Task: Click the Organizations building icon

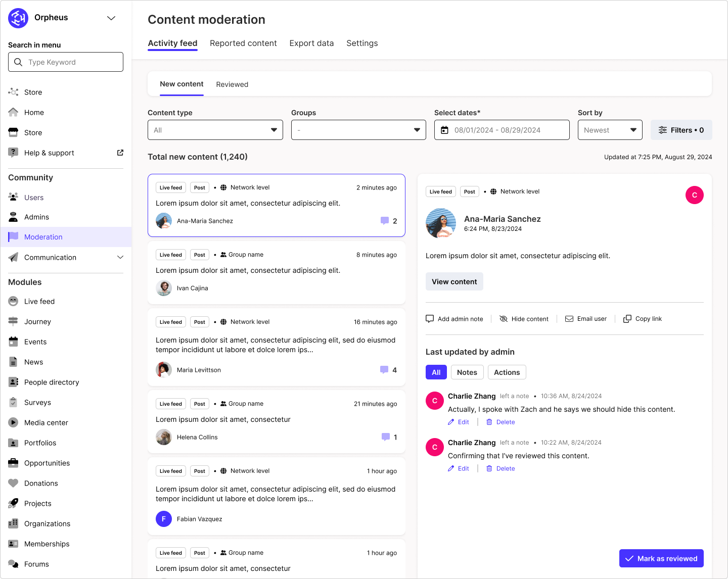Action: [x=13, y=523]
